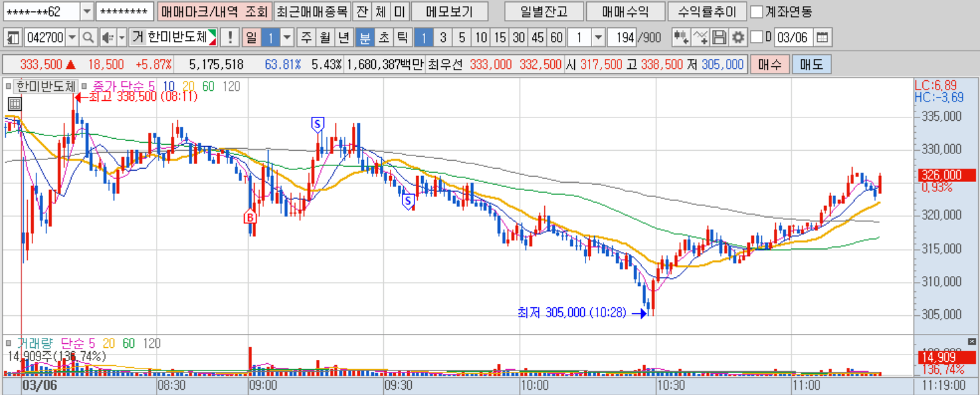
Task: Click the exclamation mark info button
Action: click(x=230, y=37)
